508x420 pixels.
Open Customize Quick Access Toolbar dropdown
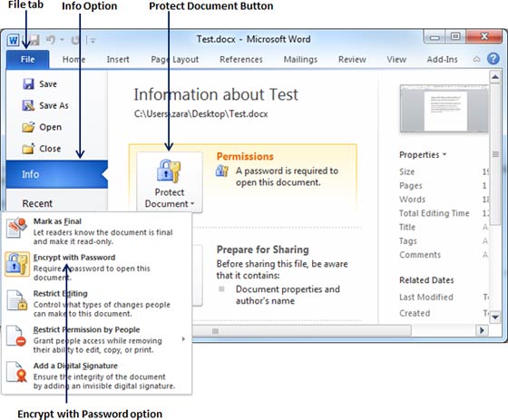point(93,41)
